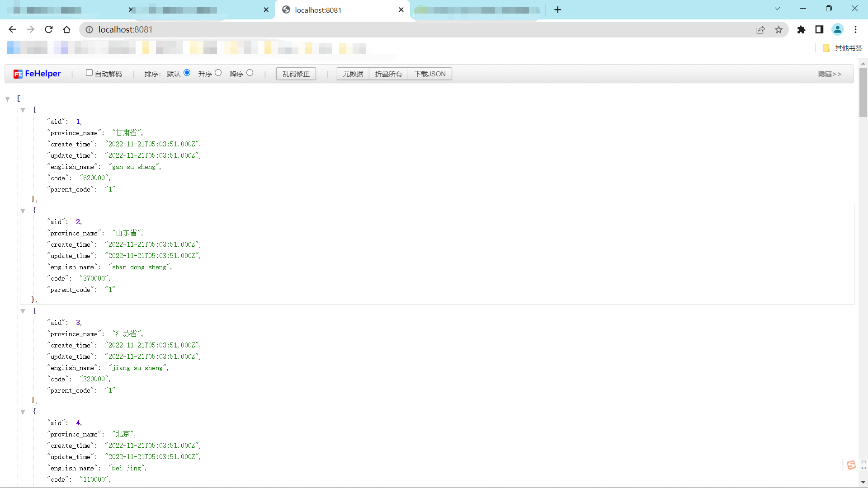The height and width of the screenshot is (488, 868).
Task: Go back to previous page
Action: 12,29
